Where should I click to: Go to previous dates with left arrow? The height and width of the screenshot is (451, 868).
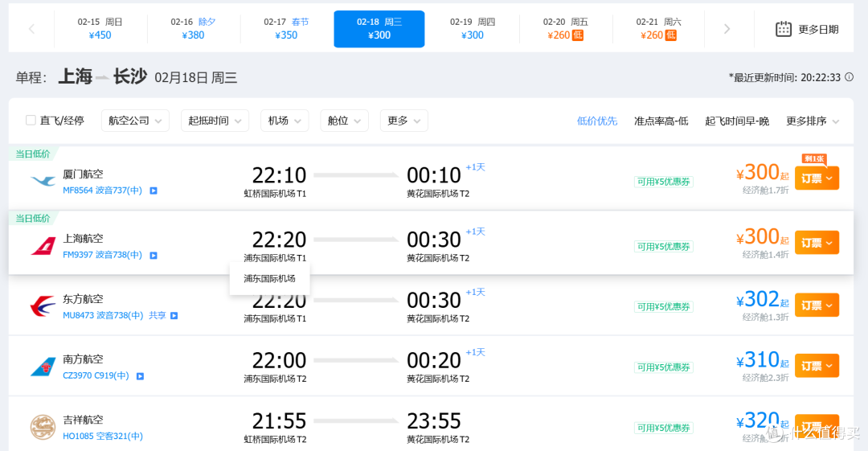[31, 29]
